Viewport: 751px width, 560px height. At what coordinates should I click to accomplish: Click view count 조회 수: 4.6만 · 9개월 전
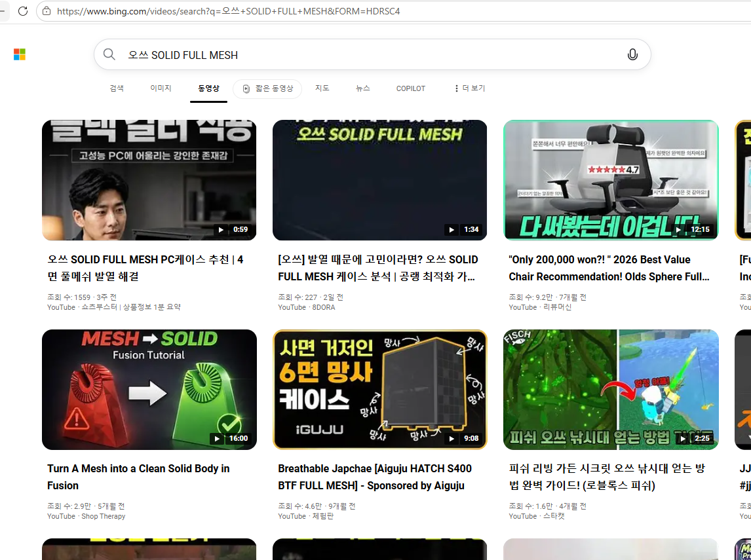317,506
